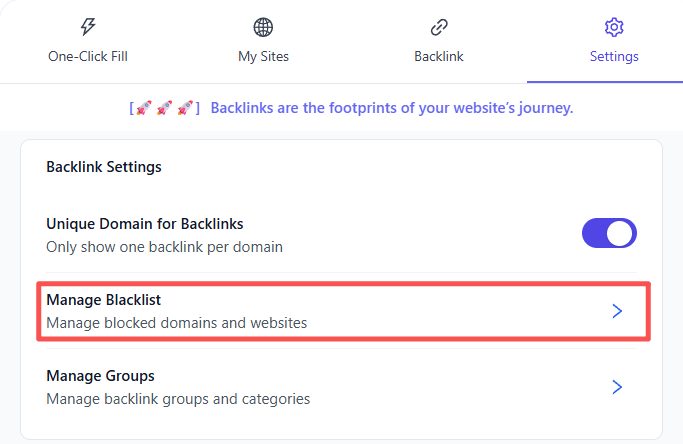The width and height of the screenshot is (683, 444).
Task: Click the rocket emojis in banner
Action: coord(165,108)
